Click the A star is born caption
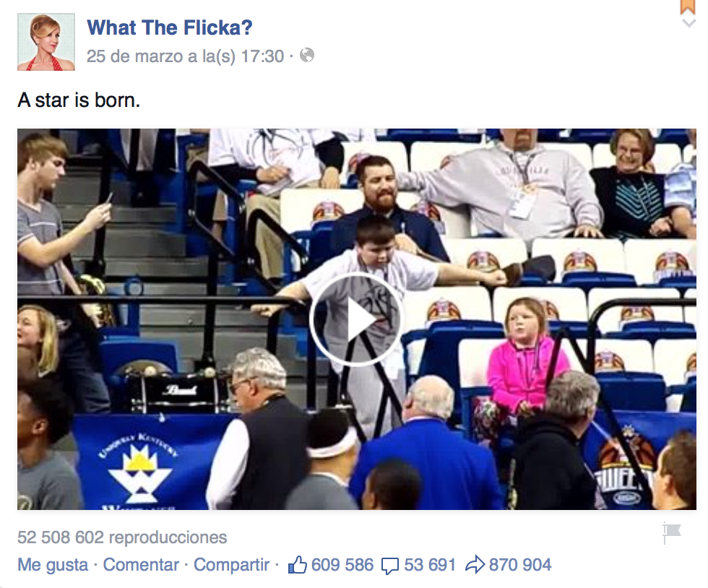The image size is (708, 588). pos(79,100)
